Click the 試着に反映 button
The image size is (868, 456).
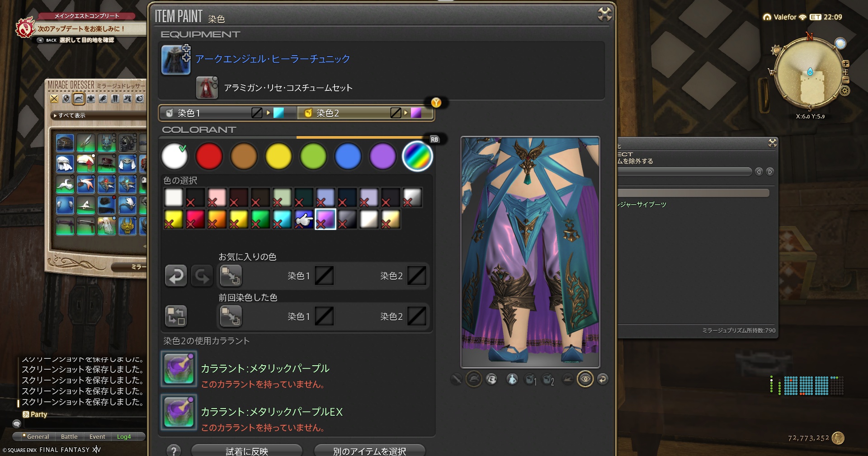[247, 451]
